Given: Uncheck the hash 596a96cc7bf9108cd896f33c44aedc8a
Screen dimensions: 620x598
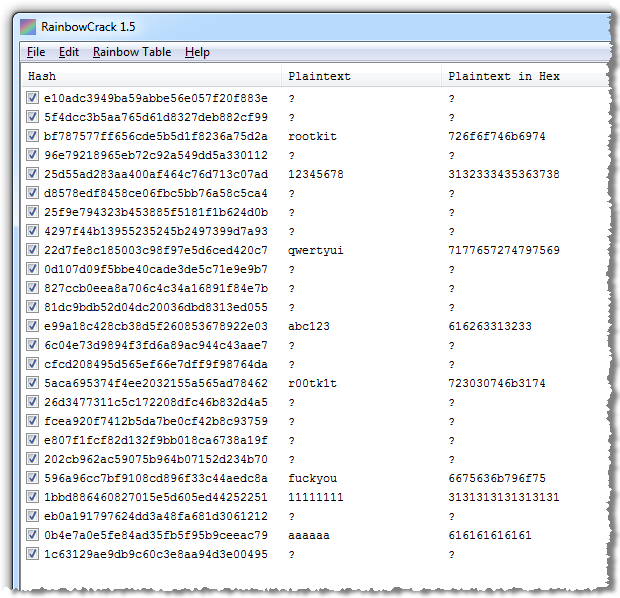Looking at the screenshot, I should 32,477.
